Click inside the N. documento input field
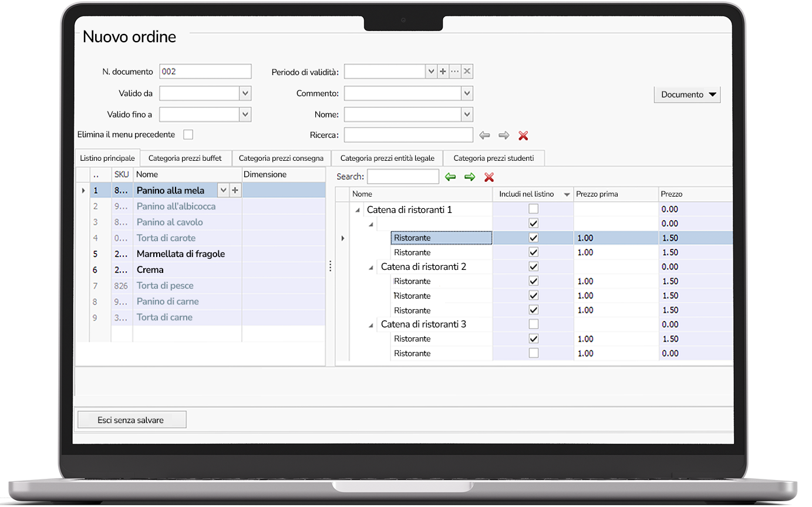The height and width of the screenshot is (507, 812). click(x=205, y=71)
